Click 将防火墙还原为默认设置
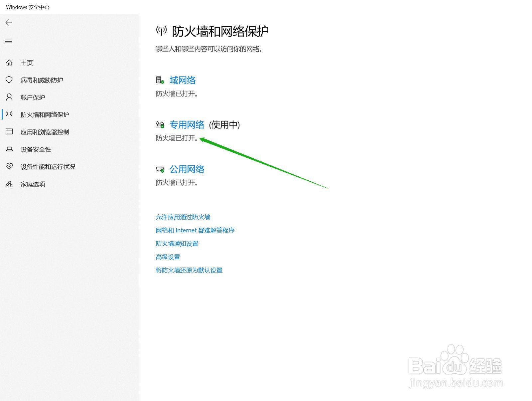This screenshot has height=401, width=532. [x=189, y=270]
